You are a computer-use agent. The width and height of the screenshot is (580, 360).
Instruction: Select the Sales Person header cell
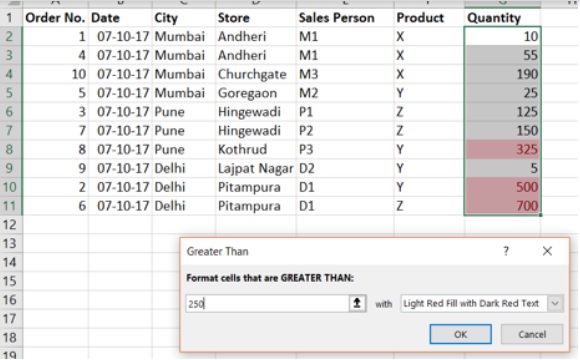(345, 17)
